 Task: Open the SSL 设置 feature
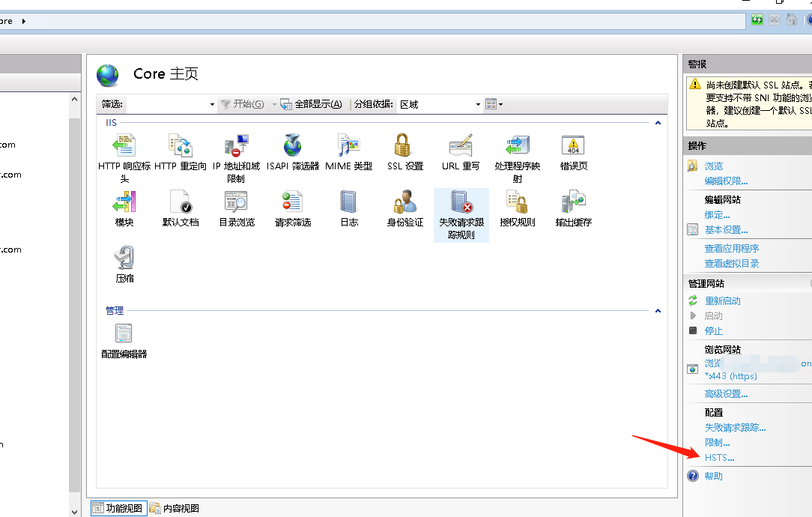pos(405,150)
